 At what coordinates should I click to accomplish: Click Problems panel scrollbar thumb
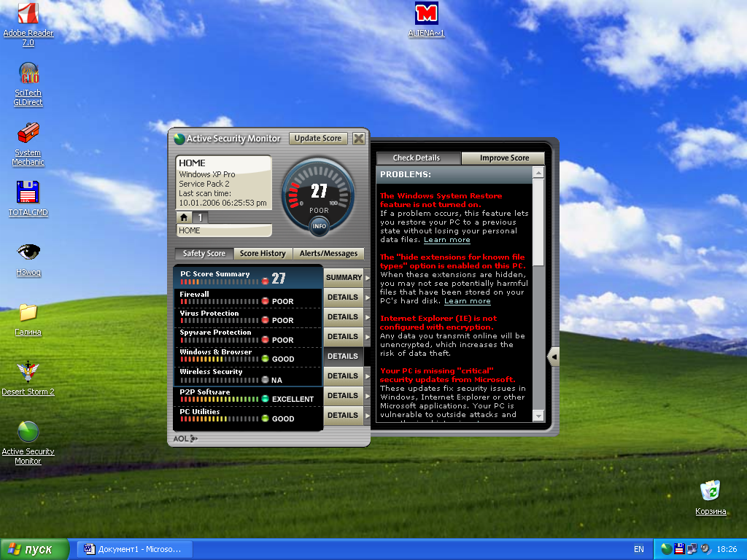[538, 222]
